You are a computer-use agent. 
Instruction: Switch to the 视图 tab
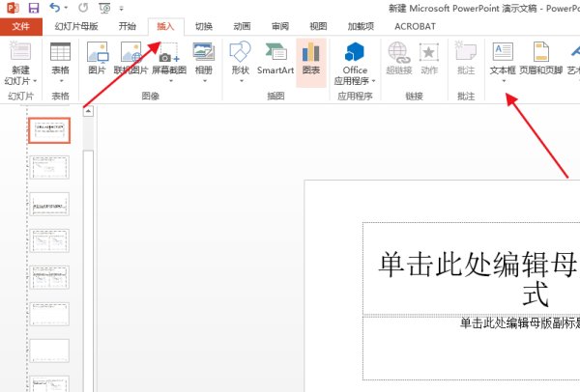[318, 26]
